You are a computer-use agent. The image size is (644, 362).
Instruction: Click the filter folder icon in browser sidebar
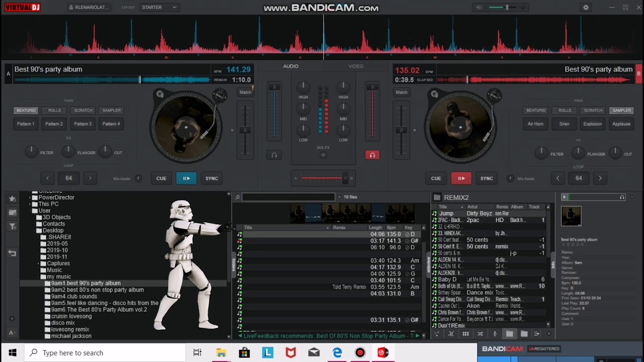click(13, 227)
